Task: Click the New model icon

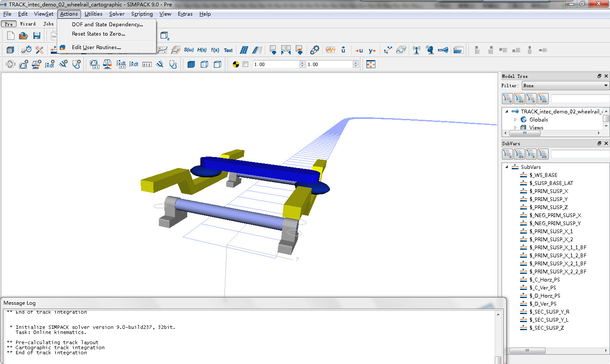Action: (x=11, y=36)
